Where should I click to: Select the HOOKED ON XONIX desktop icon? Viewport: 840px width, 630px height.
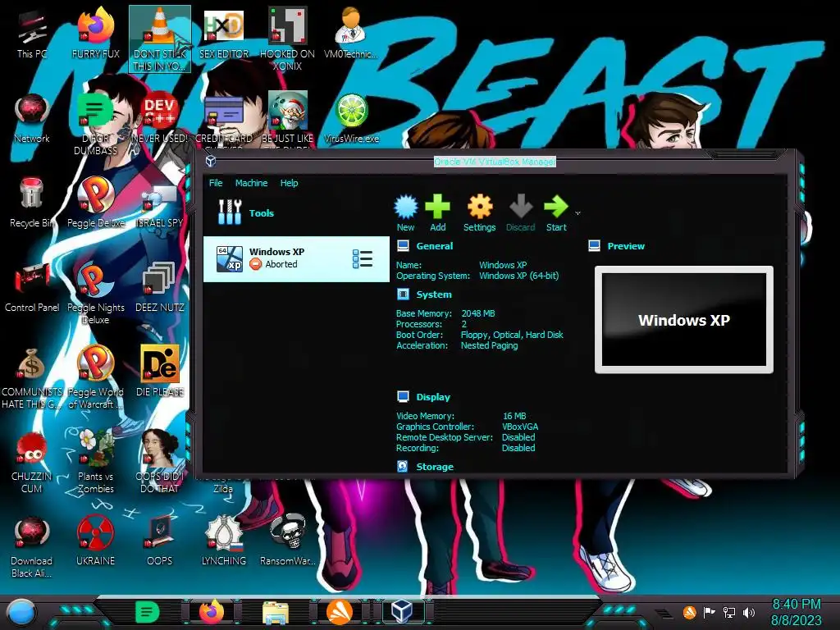(x=288, y=39)
